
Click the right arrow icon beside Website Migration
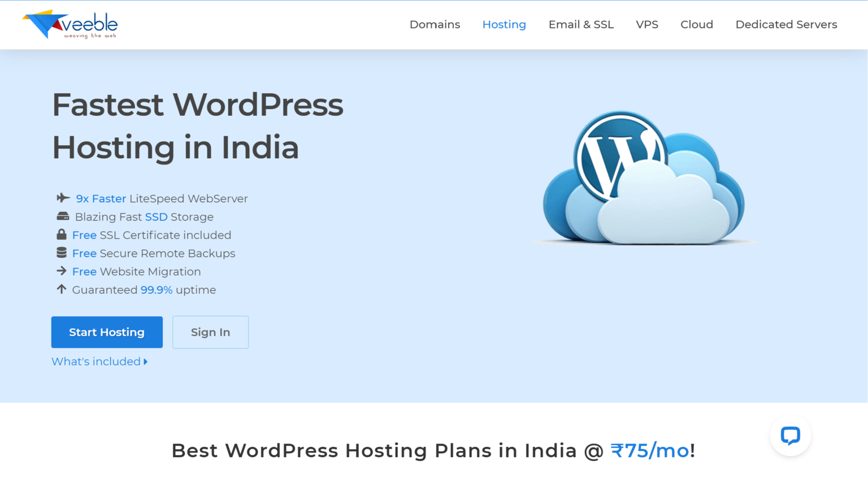[62, 271]
